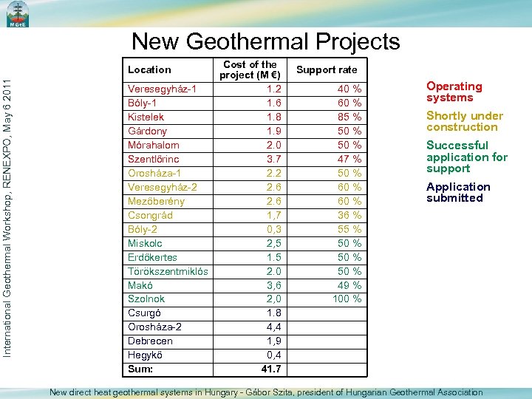Select the Törökszentmiklós location cell
532x399 pixels.
(168, 272)
